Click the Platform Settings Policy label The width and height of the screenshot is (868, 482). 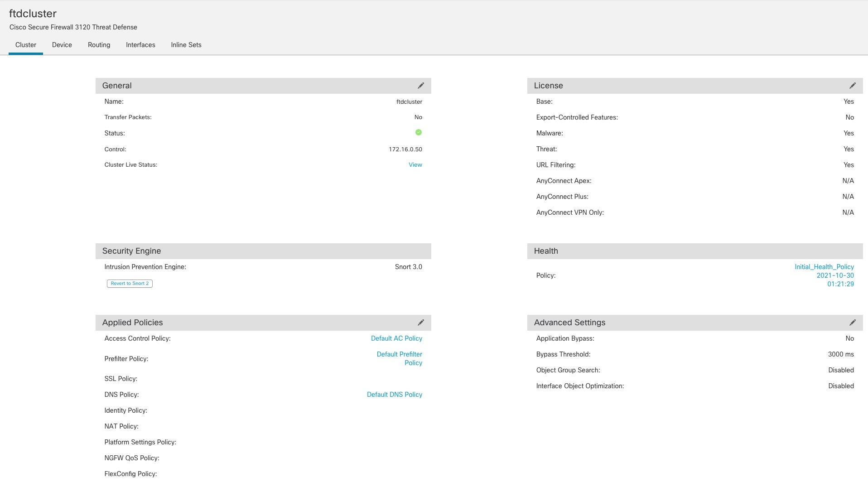[x=140, y=442]
